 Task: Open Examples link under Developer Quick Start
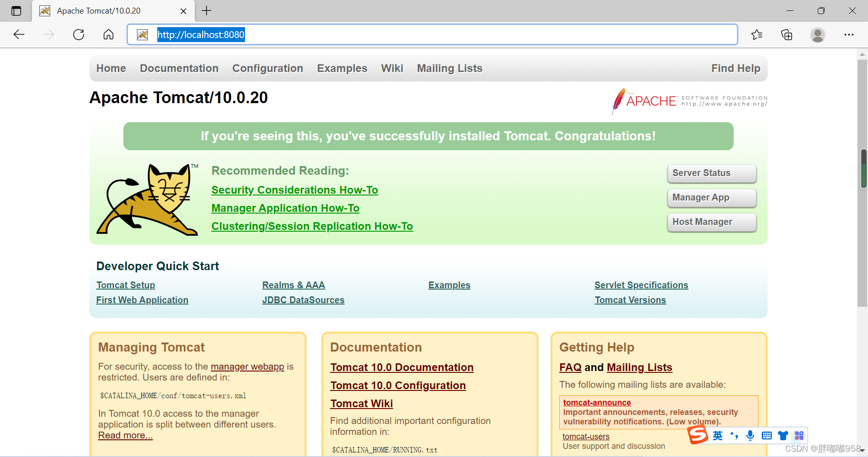tap(449, 285)
